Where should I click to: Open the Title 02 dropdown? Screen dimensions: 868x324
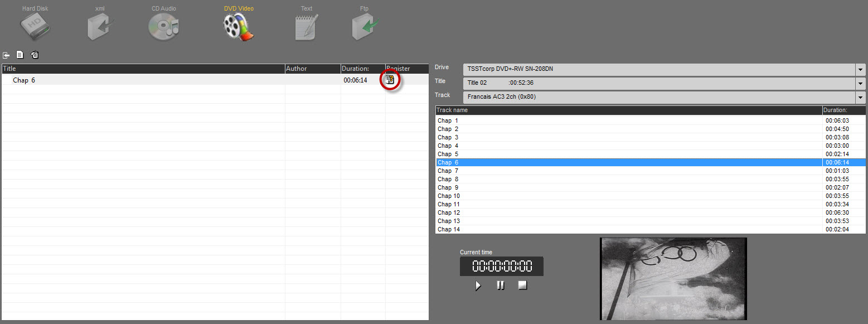tap(861, 84)
